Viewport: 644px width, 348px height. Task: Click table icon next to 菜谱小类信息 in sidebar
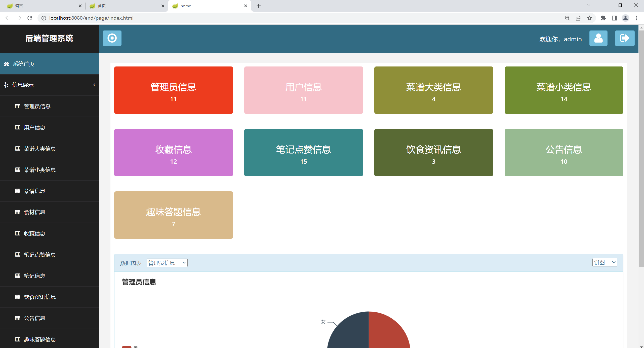click(18, 170)
